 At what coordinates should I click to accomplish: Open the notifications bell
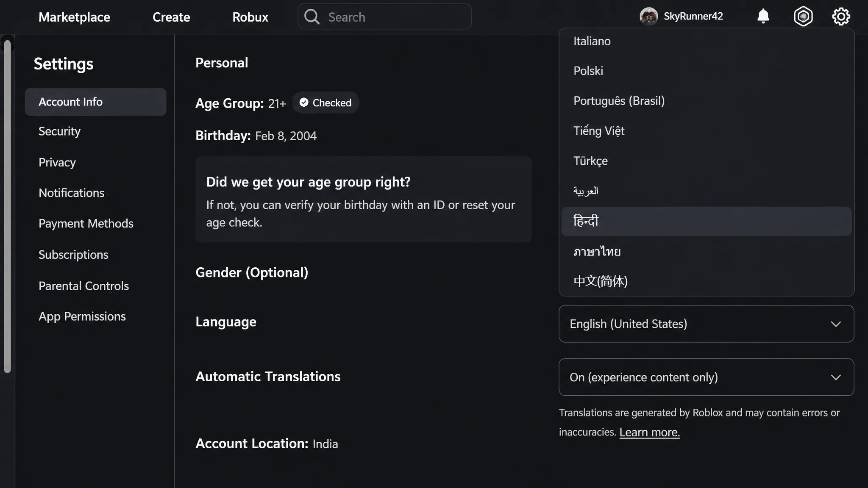click(763, 17)
